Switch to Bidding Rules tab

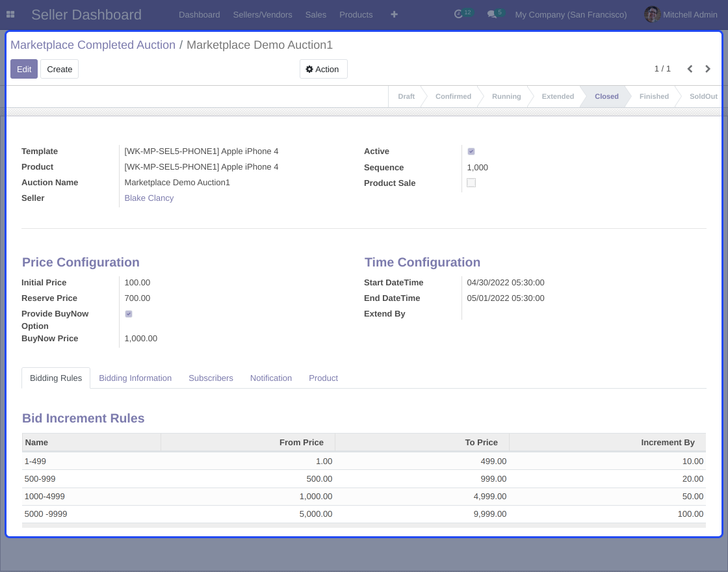(56, 378)
